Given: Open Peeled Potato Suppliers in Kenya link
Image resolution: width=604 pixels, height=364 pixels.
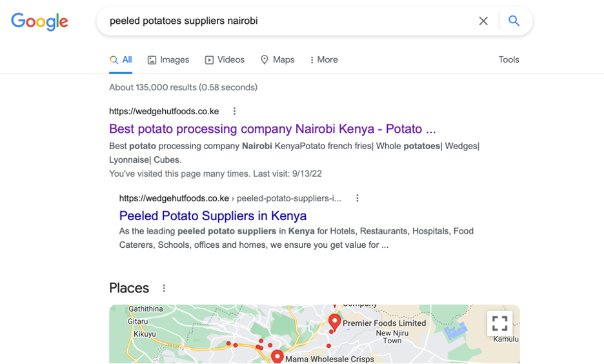Looking at the screenshot, I should [213, 216].
